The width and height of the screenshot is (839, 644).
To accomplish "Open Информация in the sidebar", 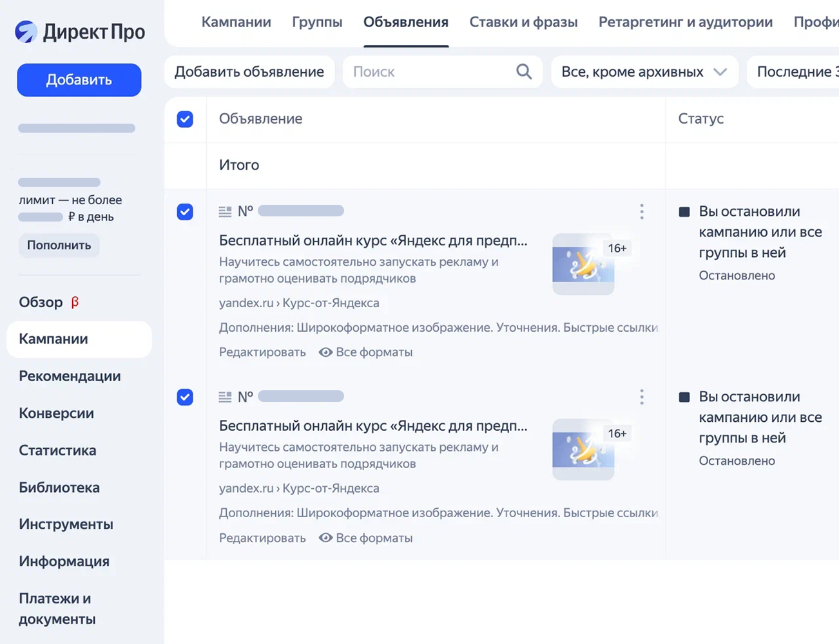I will 64,562.
